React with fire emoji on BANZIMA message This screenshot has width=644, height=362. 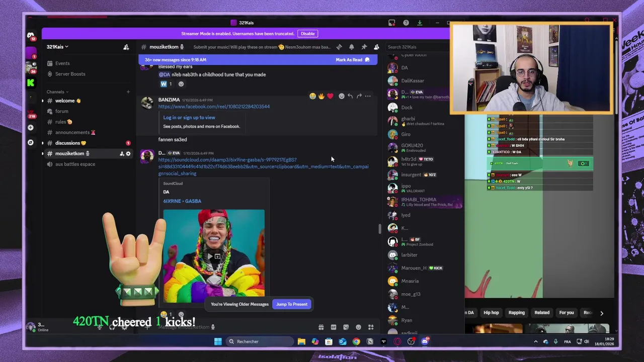click(321, 96)
